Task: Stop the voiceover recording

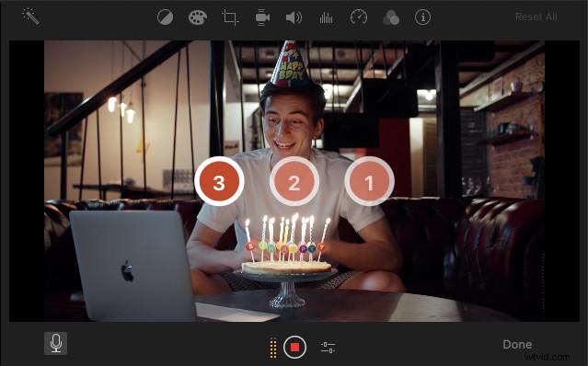Action: point(294,348)
